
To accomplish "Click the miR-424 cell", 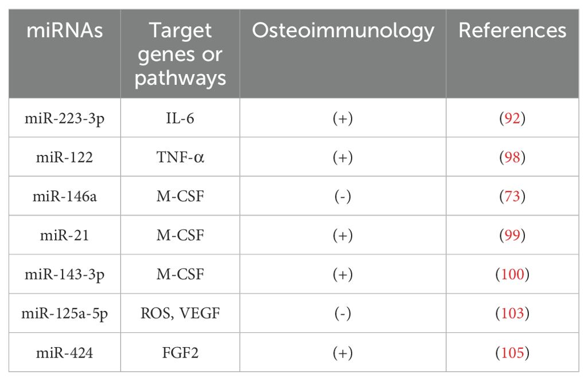I will (x=65, y=352).
